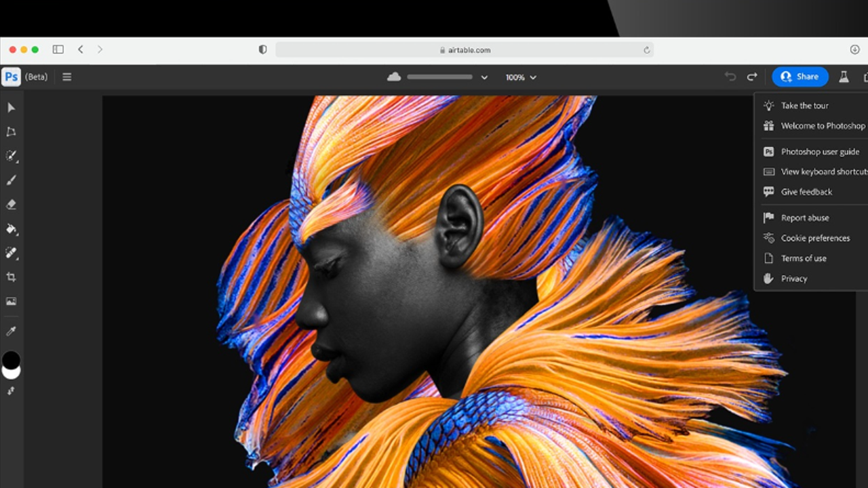The image size is (868, 488).
Task: Click the redo arrow icon
Action: 751,77
